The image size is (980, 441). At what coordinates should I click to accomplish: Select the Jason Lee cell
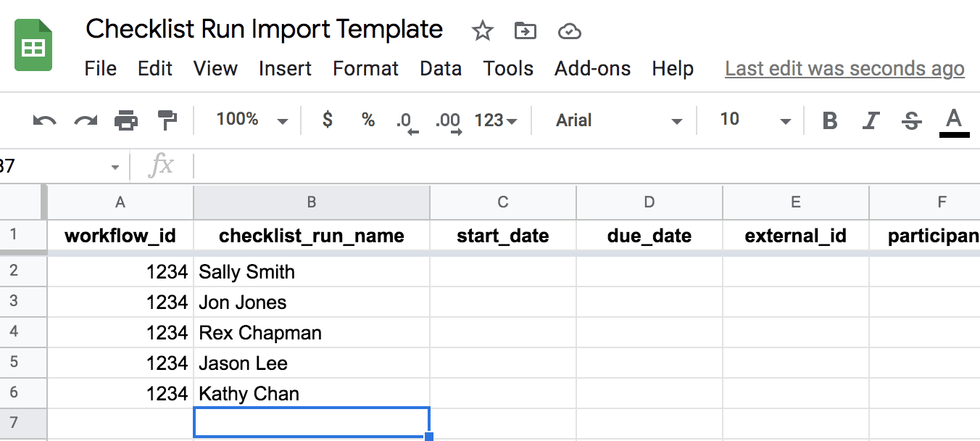pyautogui.click(x=312, y=363)
